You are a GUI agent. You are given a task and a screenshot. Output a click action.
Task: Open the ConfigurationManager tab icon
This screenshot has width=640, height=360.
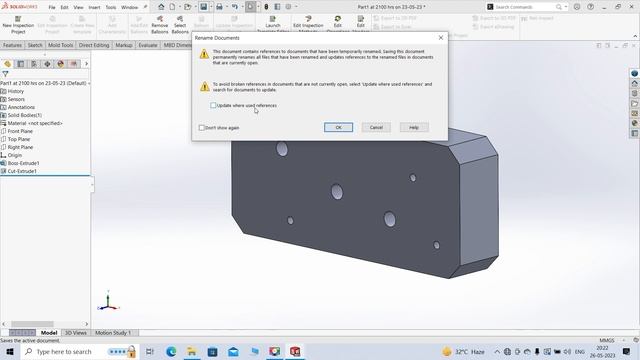coord(34,64)
